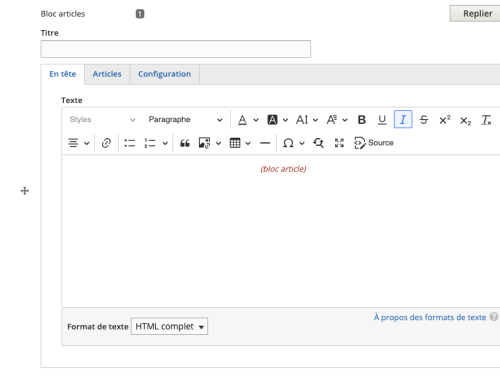Remove formatting with the Tx icon
The width and height of the screenshot is (500, 376).
(x=486, y=120)
